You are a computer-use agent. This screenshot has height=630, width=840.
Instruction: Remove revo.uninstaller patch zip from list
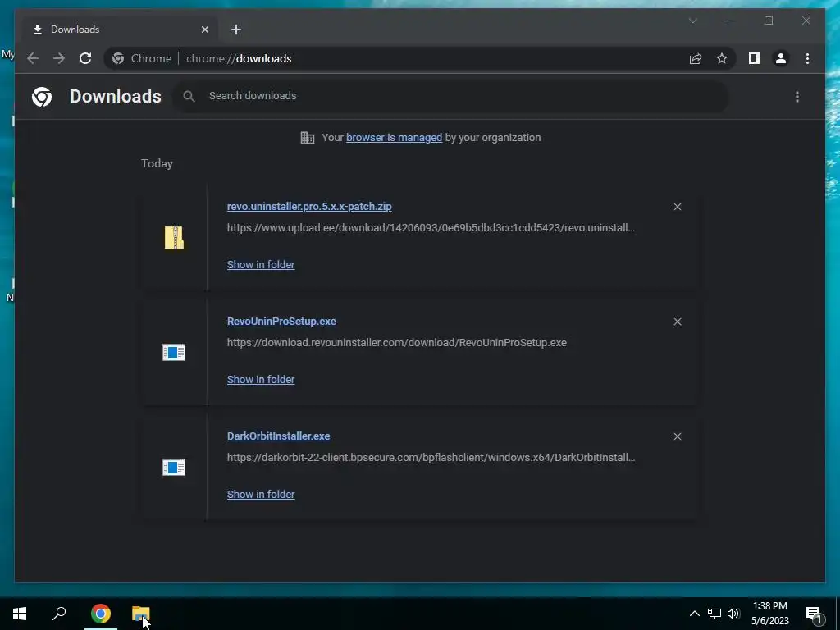pos(678,207)
